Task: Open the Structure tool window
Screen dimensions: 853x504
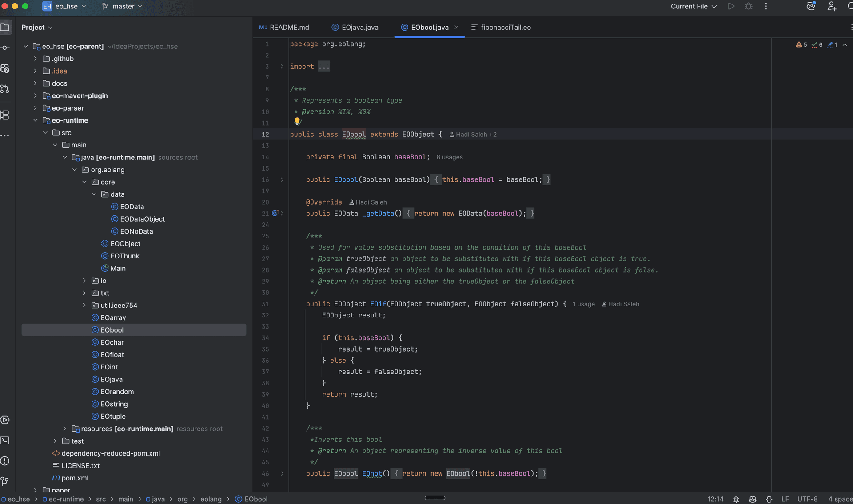Action: 6,115
